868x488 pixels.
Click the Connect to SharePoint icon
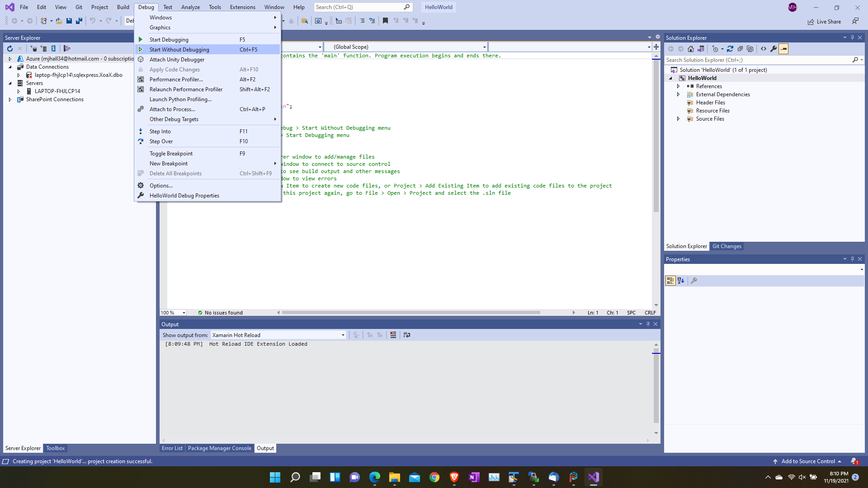coord(54,48)
